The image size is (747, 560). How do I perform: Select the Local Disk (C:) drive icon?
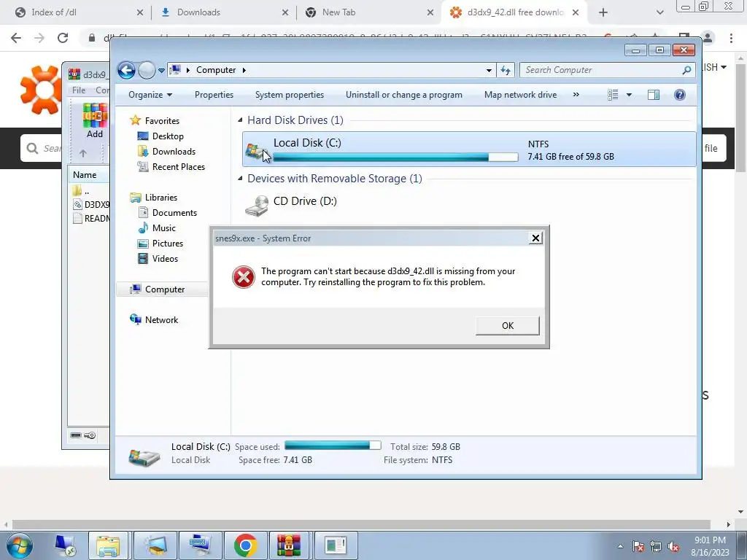point(255,152)
